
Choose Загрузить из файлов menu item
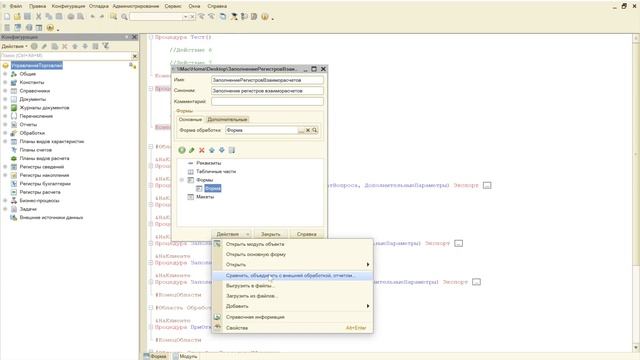(292, 296)
